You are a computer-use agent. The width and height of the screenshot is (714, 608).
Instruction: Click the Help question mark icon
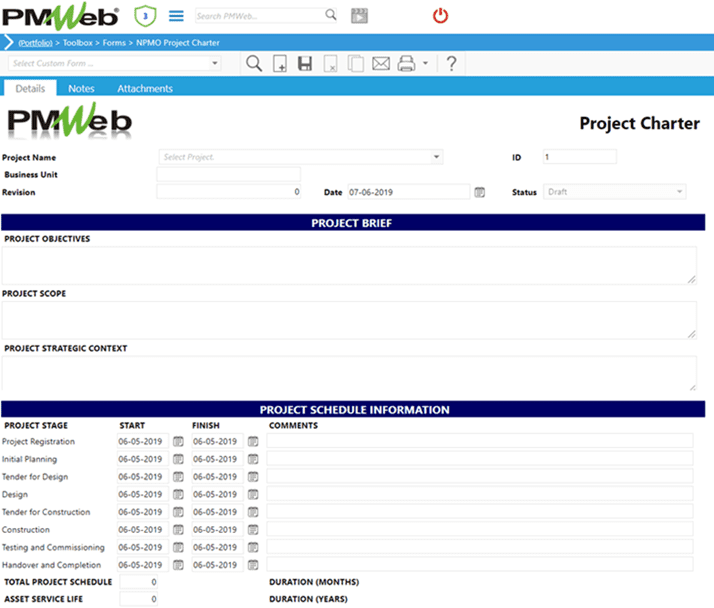451,64
